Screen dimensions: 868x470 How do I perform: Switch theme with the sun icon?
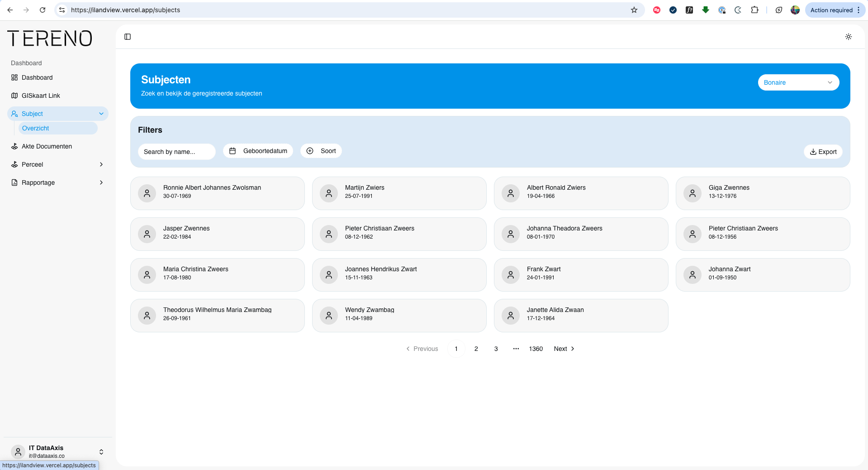point(849,37)
